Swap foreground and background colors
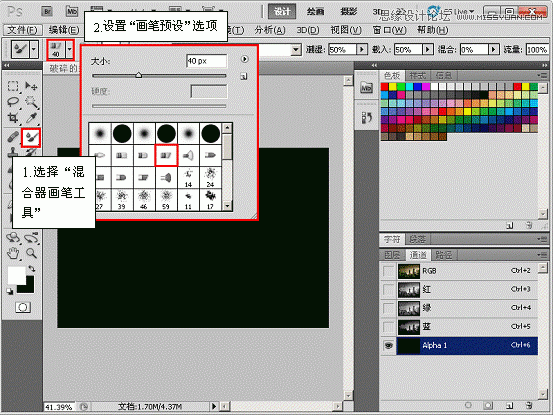This screenshot has width=553, height=415. (x=32, y=269)
